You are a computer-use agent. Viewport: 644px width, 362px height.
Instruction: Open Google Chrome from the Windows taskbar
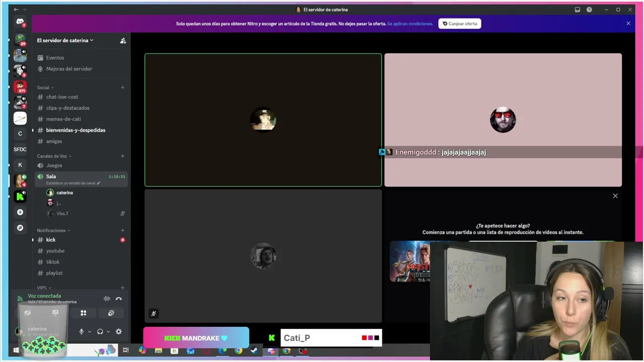(x=238, y=350)
